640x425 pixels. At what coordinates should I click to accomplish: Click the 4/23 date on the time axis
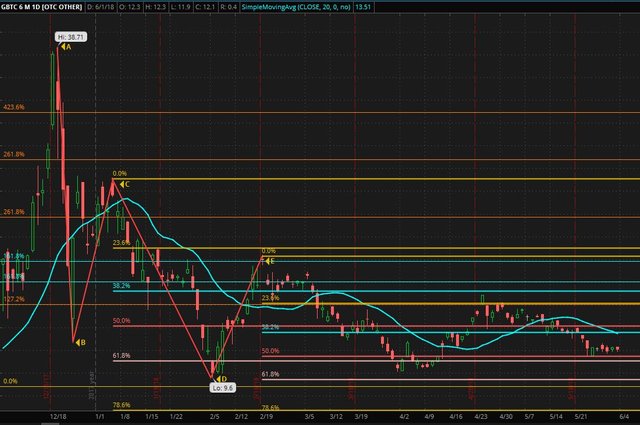tap(481, 417)
